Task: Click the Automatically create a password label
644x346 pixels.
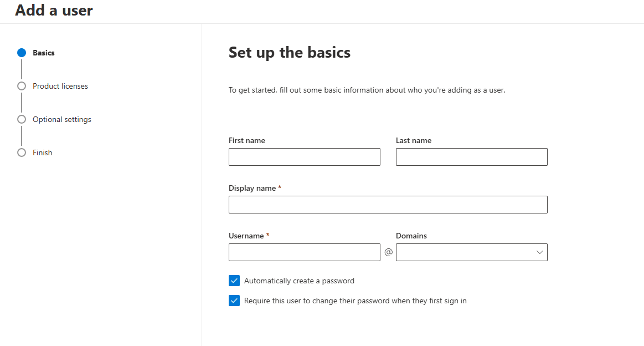Action: coord(299,281)
